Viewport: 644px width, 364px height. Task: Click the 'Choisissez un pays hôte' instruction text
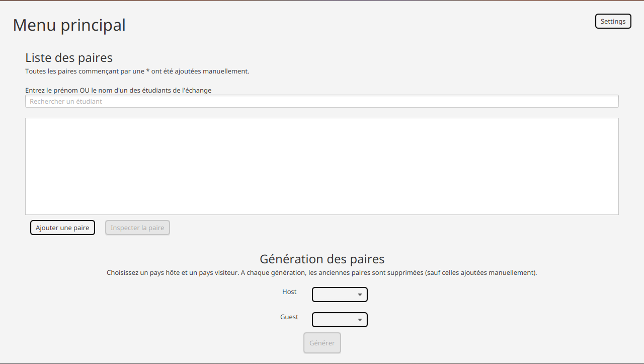tap(321, 273)
